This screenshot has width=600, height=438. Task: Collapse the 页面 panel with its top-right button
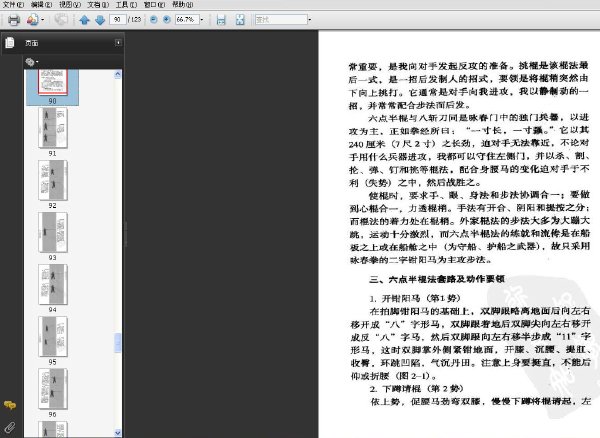coord(118,42)
